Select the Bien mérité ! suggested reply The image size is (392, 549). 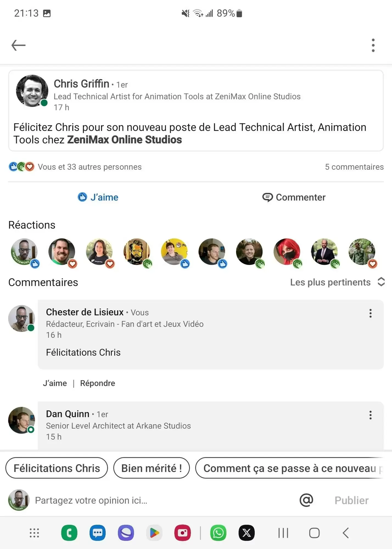[152, 468]
